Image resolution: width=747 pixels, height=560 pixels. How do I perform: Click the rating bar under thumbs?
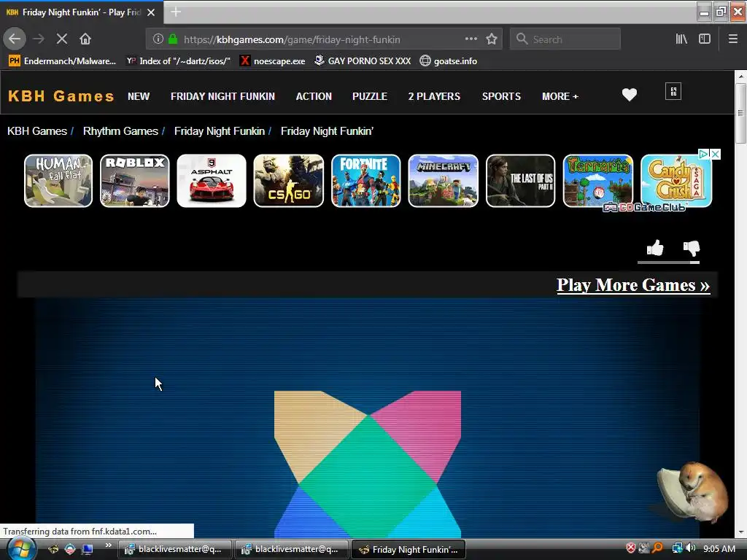(668, 262)
